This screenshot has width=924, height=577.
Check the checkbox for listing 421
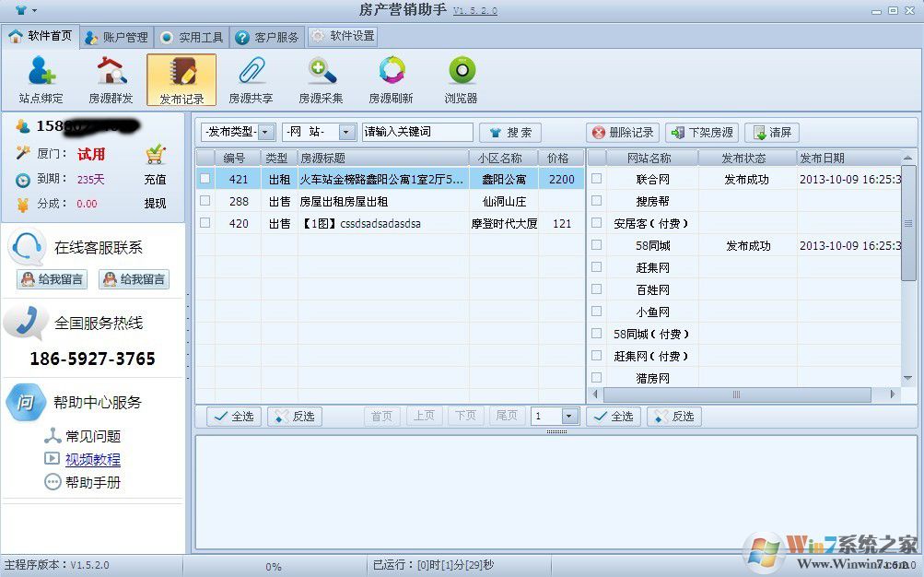pos(205,179)
